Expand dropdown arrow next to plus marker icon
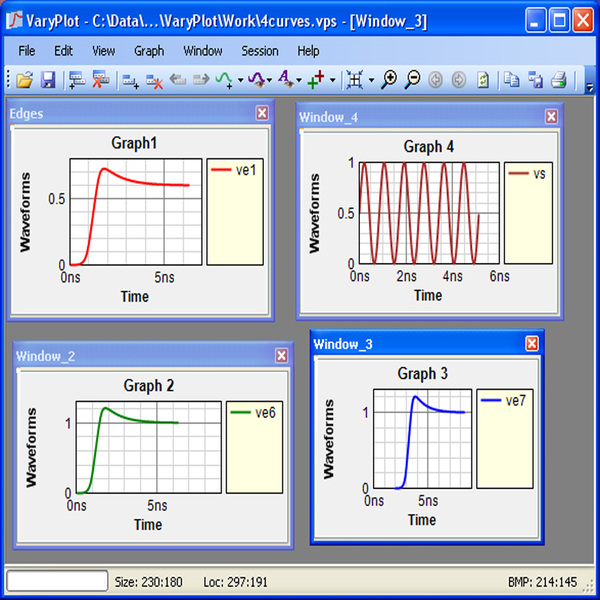Image resolution: width=600 pixels, height=600 pixels. point(332,80)
